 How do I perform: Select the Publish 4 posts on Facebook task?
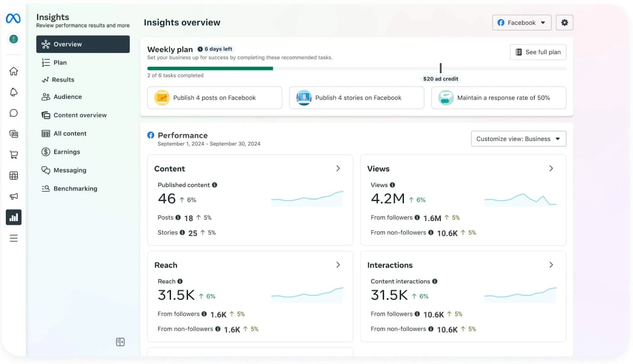point(214,98)
